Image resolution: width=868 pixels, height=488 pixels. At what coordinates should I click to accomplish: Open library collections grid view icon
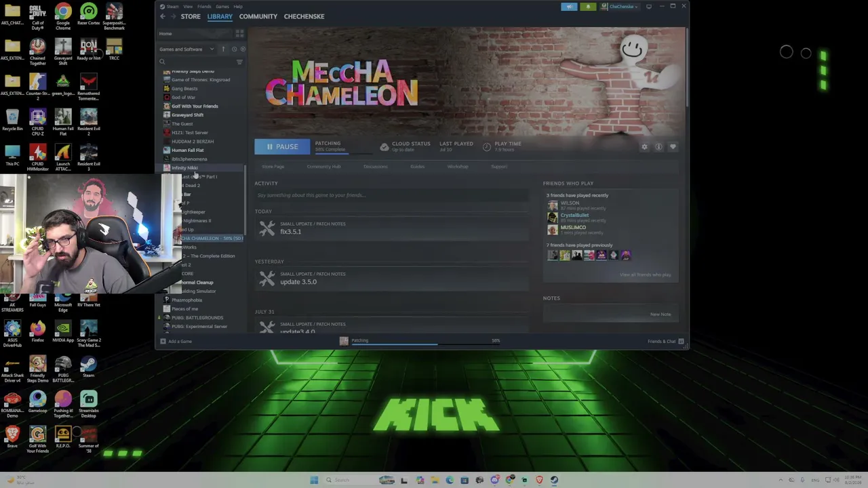point(239,33)
